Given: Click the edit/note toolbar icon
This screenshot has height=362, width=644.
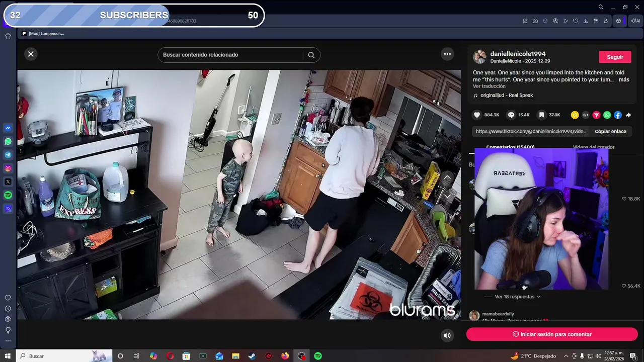Looking at the screenshot, I should pyautogui.click(x=525, y=21).
